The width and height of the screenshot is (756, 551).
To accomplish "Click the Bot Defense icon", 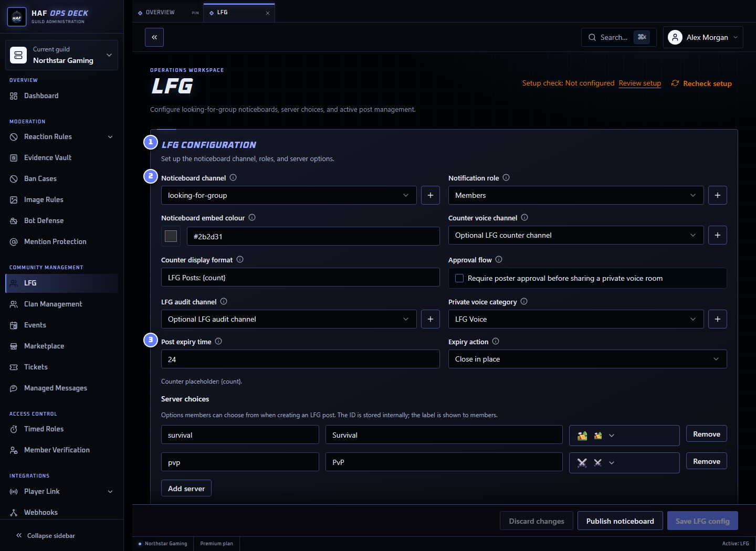I will [x=14, y=221].
